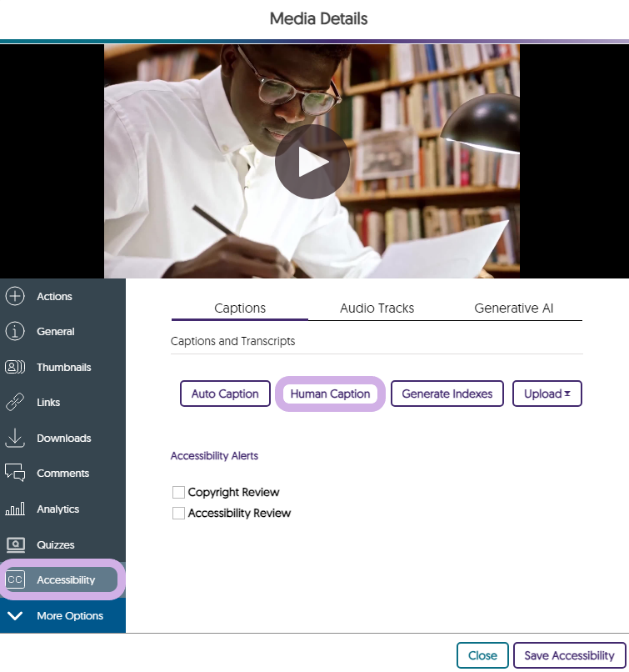Open the Captions tab

point(240,308)
